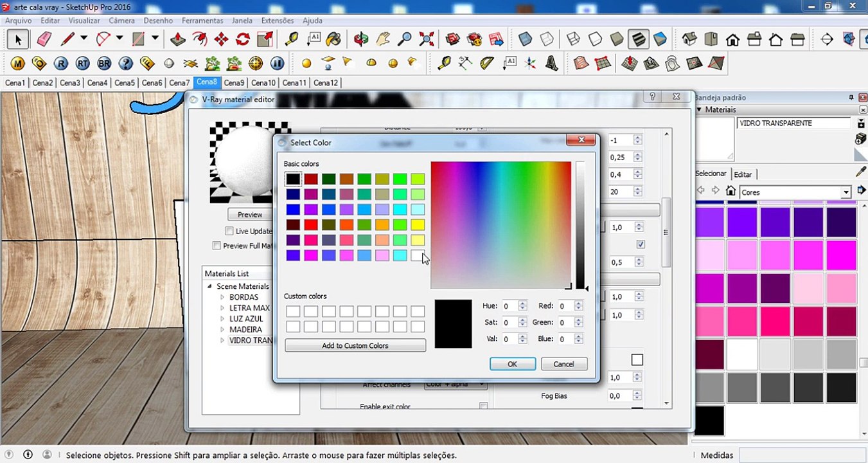Check Preview Full Material option
This screenshot has width=868, height=463.
(217, 246)
